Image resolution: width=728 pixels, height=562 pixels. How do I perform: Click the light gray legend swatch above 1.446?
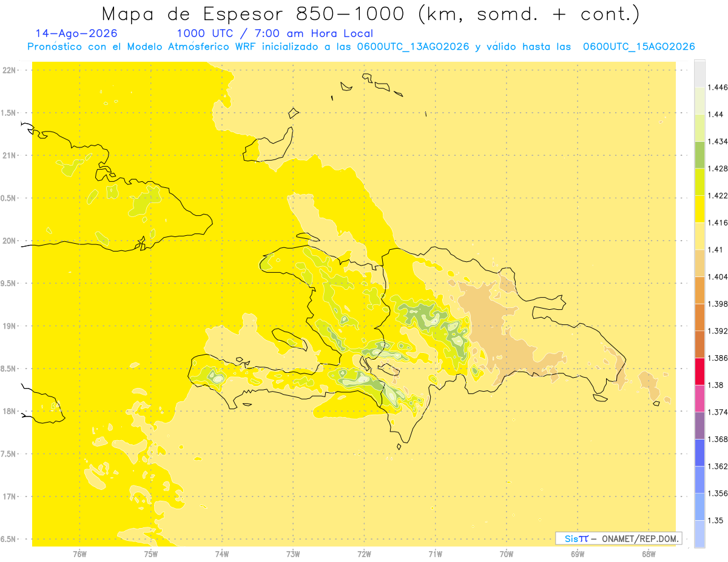pos(699,73)
